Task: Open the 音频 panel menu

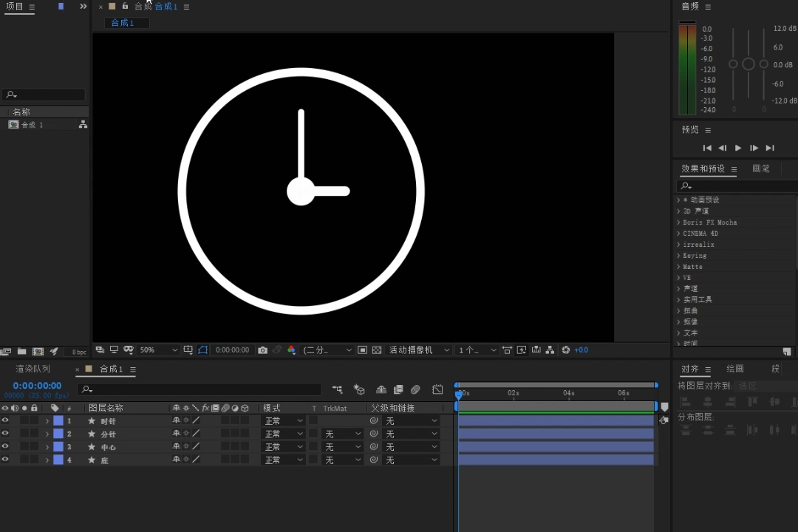Action: [x=708, y=7]
